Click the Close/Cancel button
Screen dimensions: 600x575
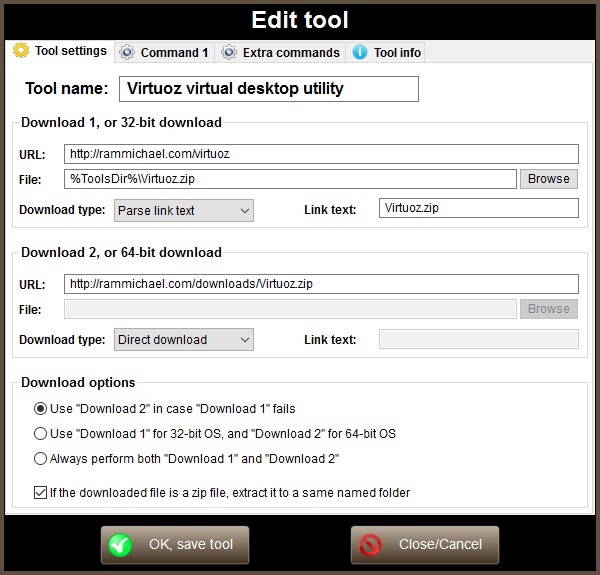click(x=425, y=545)
